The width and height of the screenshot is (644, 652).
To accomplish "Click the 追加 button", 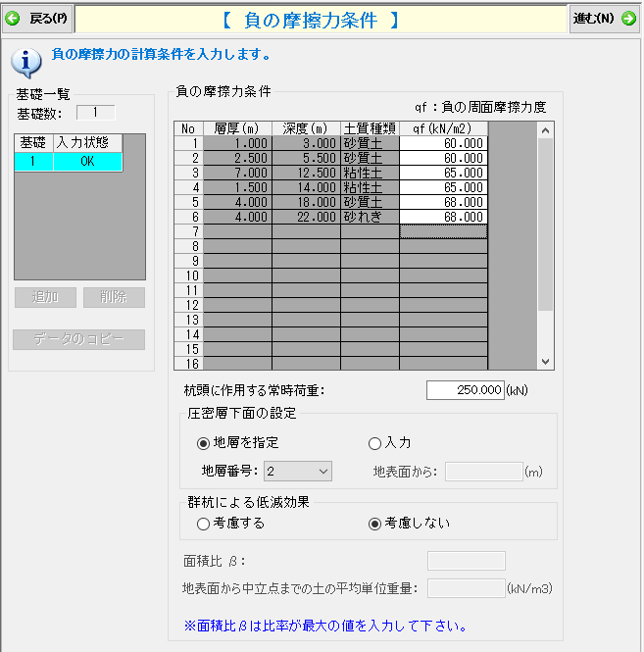I will pyautogui.click(x=45, y=297).
